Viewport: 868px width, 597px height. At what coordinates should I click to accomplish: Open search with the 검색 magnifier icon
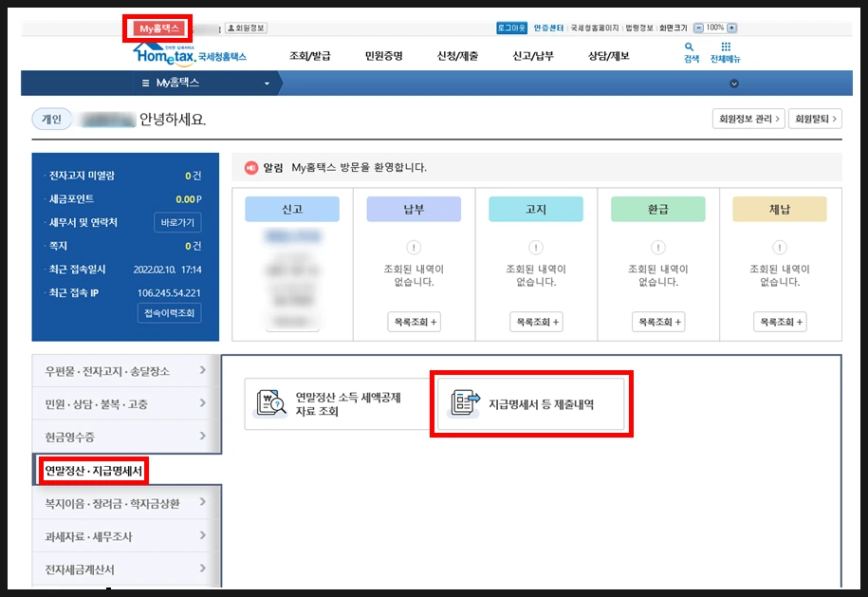point(689,46)
